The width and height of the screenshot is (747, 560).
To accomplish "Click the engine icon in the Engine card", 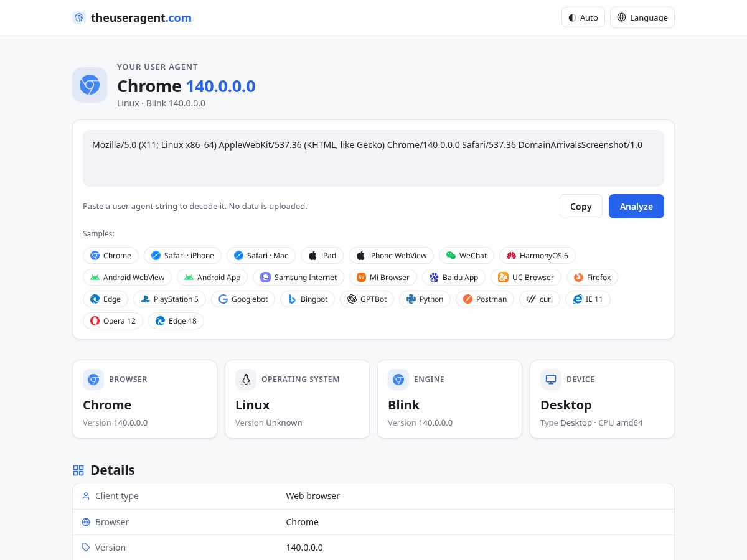I will (398, 380).
